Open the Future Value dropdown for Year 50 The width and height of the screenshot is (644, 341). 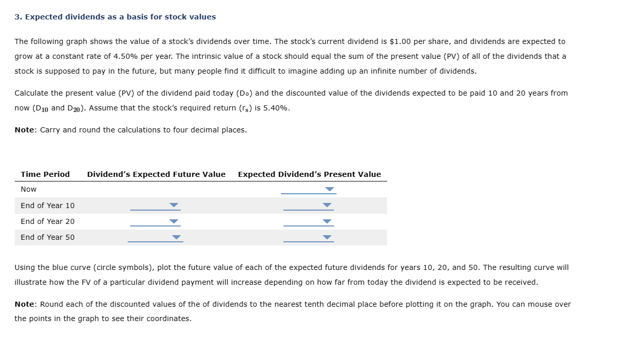[176, 237]
